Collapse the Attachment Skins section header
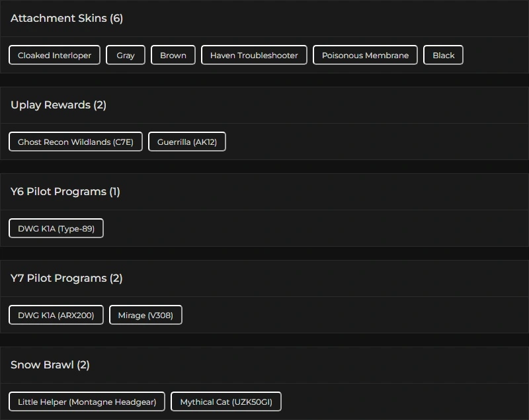 coord(58,19)
